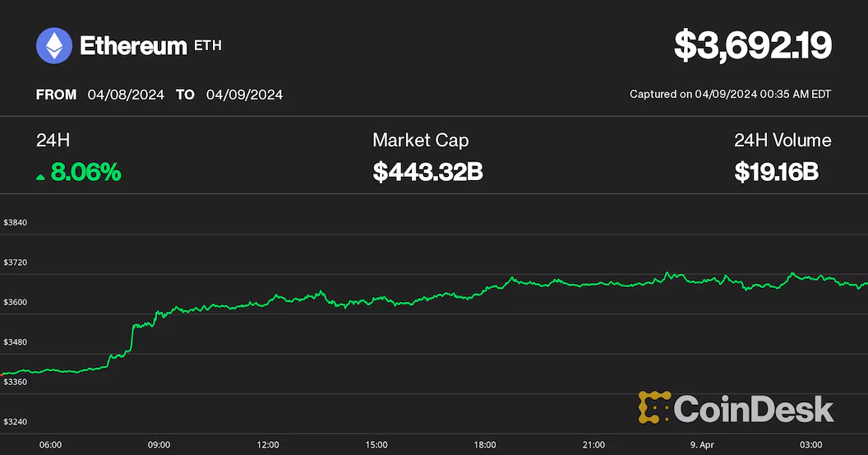Click the $443.32B market cap value
Viewport: 868px width, 455px height.
coord(427,173)
